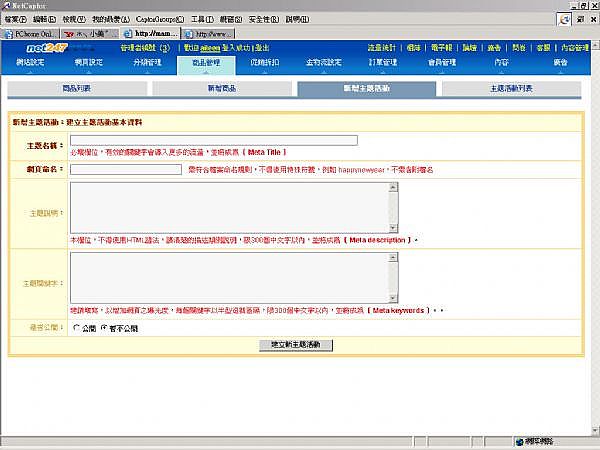
Task: Click into the 主題說明 text area
Action: 234,208
